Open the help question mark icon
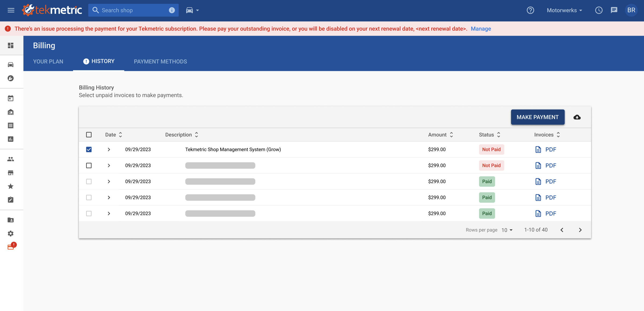644x311 pixels. (x=530, y=10)
